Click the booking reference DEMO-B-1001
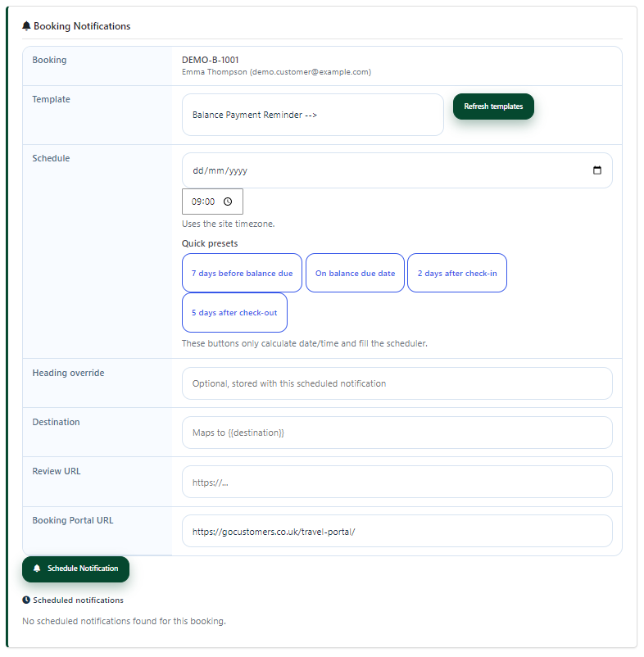 click(211, 60)
